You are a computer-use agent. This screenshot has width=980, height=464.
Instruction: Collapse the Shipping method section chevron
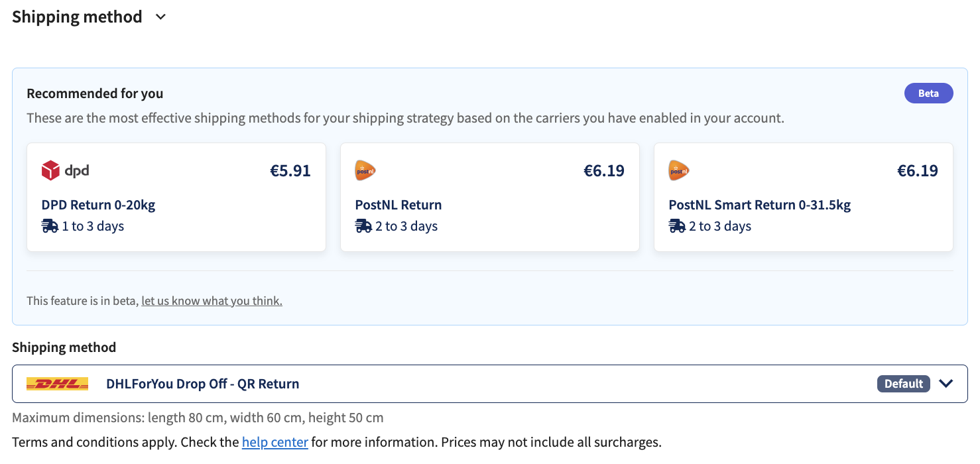point(160,17)
